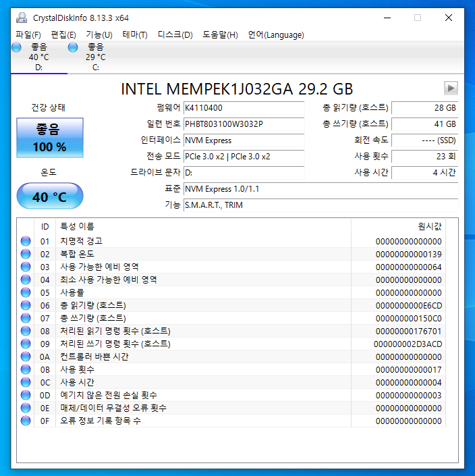Select the 컨트롤러 바쁜 시간 attribute name

(x=94, y=356)
